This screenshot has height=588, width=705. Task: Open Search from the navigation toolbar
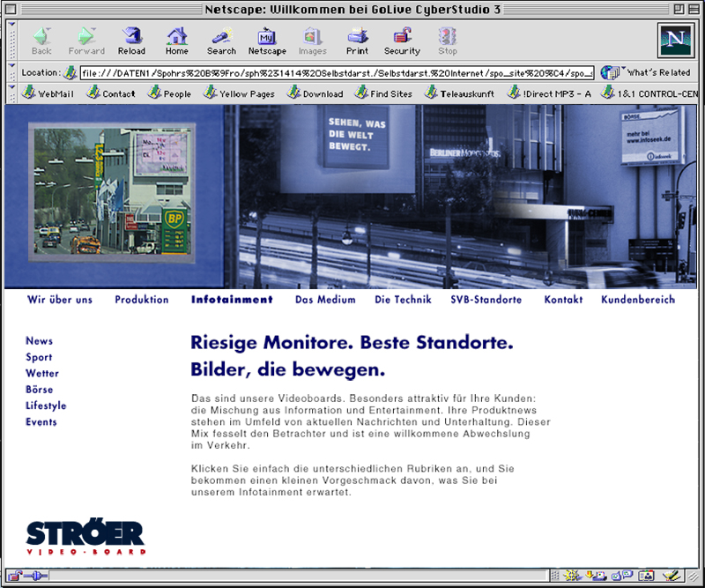tap(221, 40)
